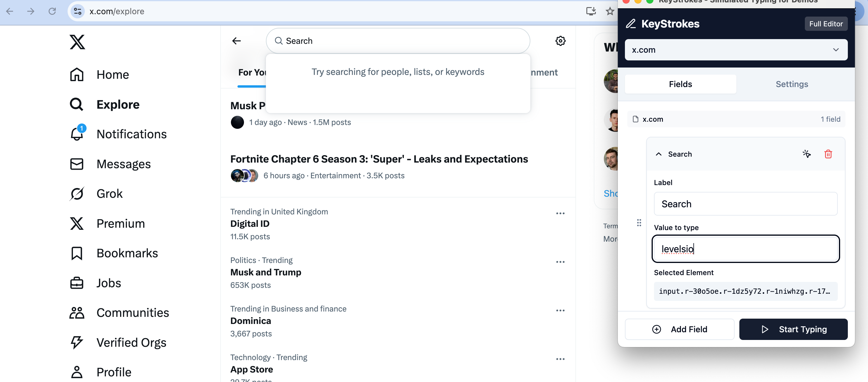This screenshot has height=382, width=868.
Task: Open the Dominica trending topic
Action: 250,320
